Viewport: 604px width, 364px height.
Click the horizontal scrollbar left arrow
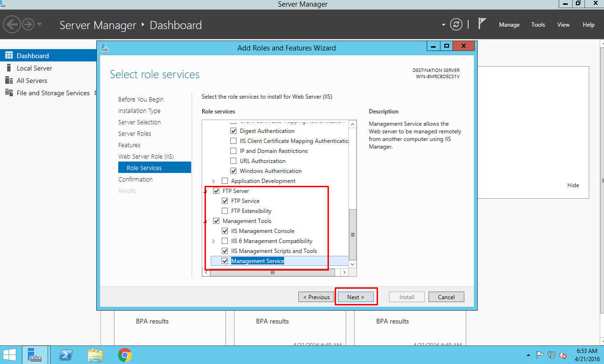(206, 273)
